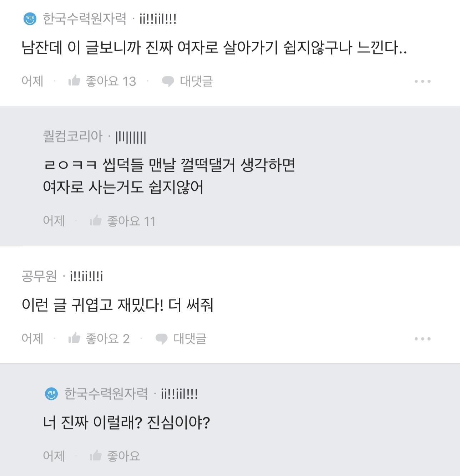Select the comment text starting with 남잔데
The height and width of the screenshot is (476, 460).
click(x=214, y=48)
